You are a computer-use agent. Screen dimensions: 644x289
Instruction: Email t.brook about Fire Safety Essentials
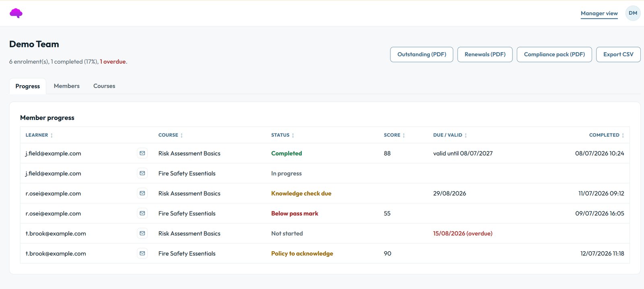point(142,254)
